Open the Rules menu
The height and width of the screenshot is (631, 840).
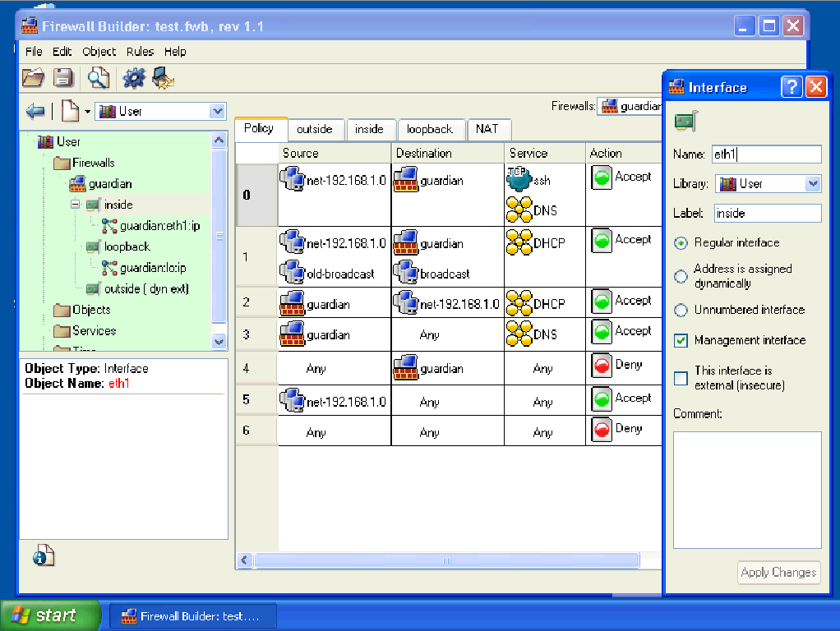140,52
